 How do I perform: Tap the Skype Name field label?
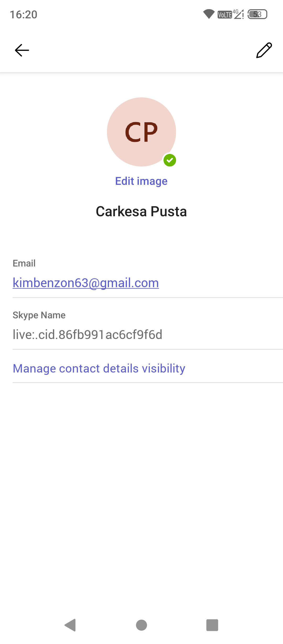tap(39, 315)
